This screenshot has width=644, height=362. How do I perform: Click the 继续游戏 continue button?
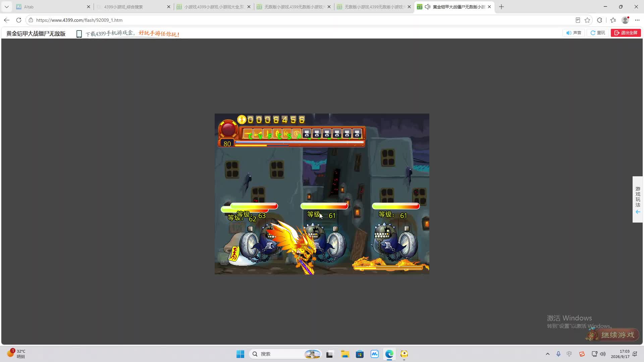click(x=613, y=335)
